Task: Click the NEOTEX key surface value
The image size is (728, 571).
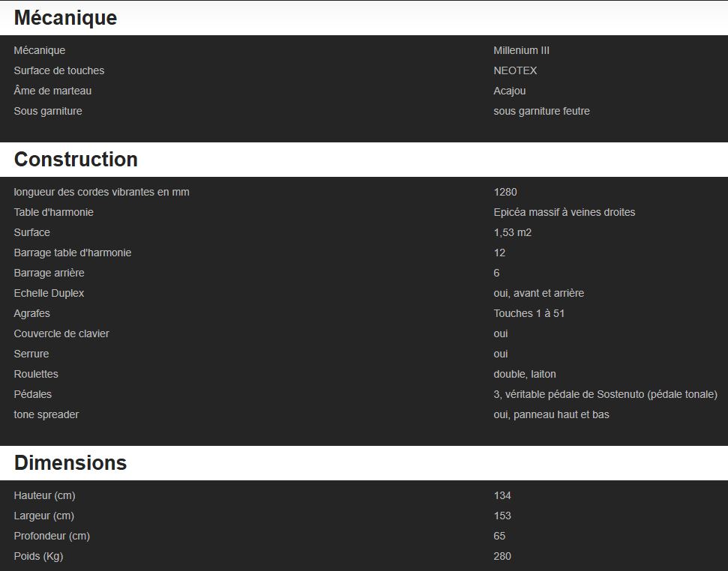Action: point(515,70)
